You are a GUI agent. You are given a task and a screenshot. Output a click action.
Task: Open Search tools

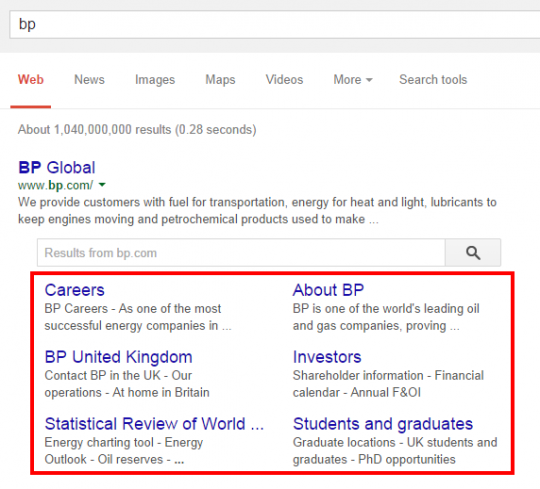[433, 80]
